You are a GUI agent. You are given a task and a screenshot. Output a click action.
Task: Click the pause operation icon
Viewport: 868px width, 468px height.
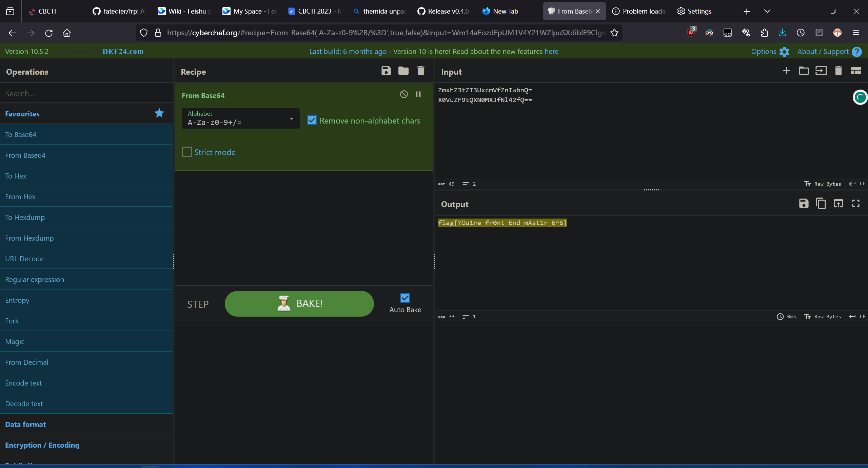(418, 94)
